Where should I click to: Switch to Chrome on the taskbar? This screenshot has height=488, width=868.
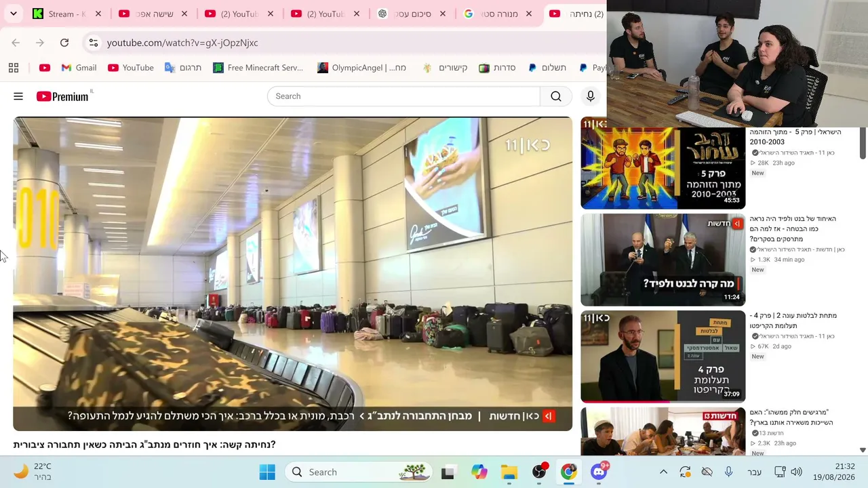[x=568, y=472]
